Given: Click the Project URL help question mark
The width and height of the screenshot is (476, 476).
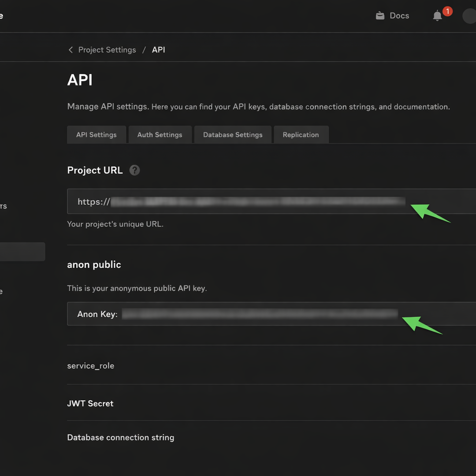Looking at the screenshot, I should pyautogui.click(x=134, y=170).
